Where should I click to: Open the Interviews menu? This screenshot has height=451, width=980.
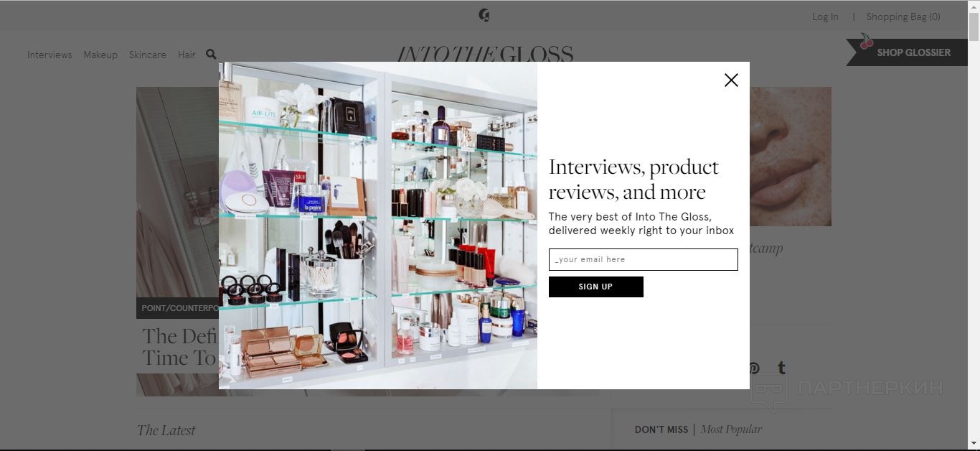tap(50, 55)
